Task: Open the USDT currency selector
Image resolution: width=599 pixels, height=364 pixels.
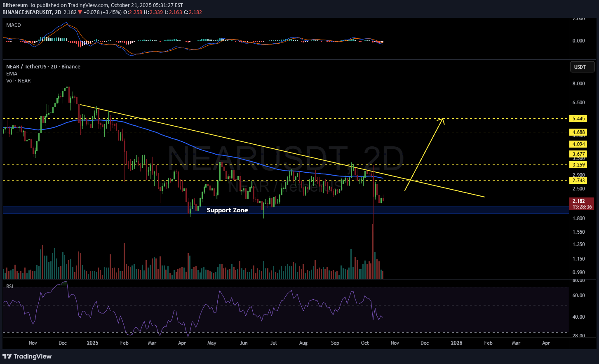Action: point(580,67)
